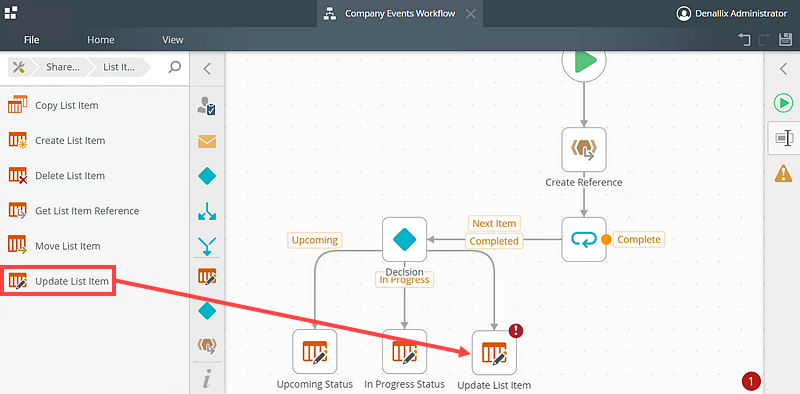Collapse the right configuration panel chevron

(x=783, y=69)
